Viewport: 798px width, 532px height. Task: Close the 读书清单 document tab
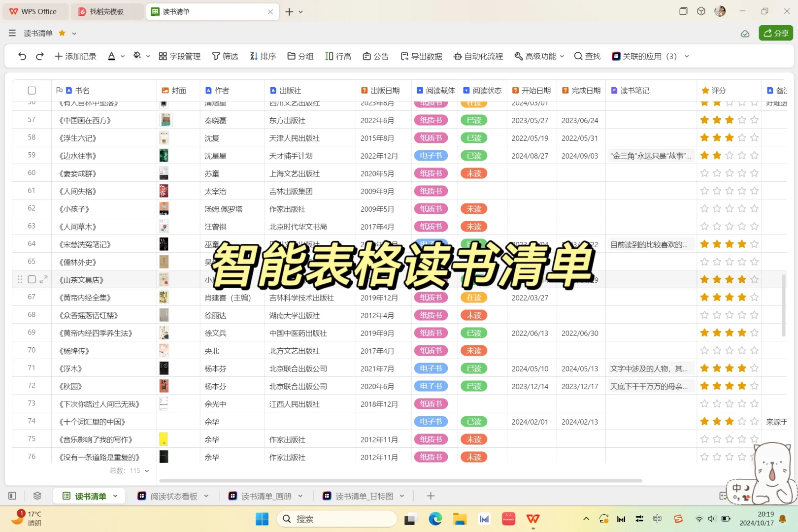click(270, 12)
